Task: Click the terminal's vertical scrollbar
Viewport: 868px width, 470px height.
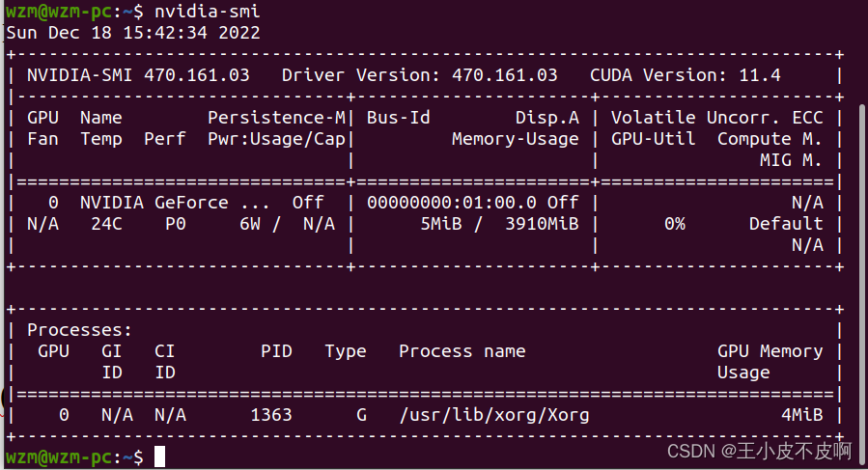Action: (x=862, y=283)
